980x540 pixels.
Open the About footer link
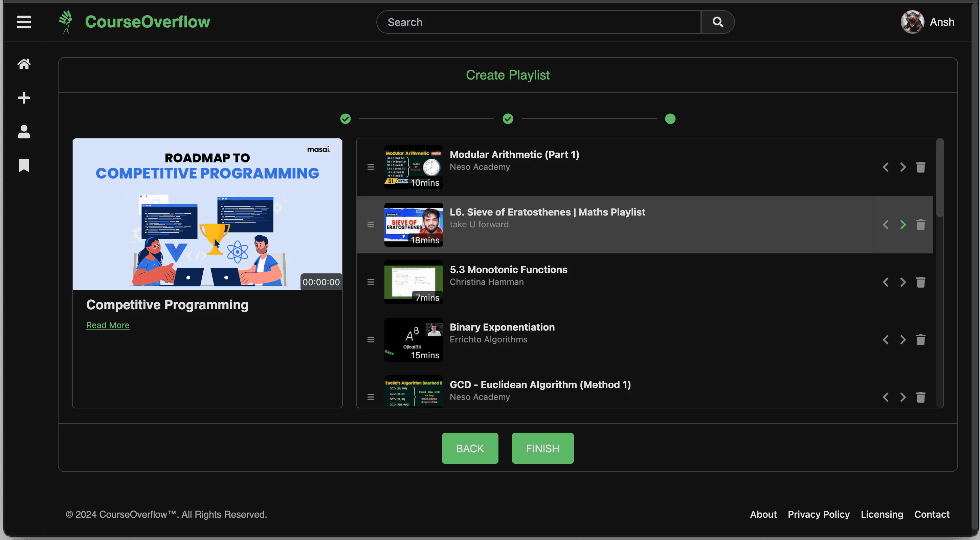point(763,514)
